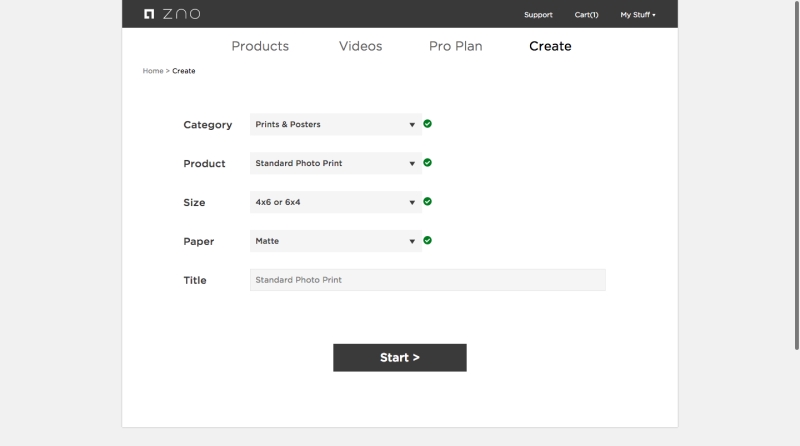Click the vertical page scrollbar
Viewport: 800px width, 446px height.
click(x=796, y=175)
